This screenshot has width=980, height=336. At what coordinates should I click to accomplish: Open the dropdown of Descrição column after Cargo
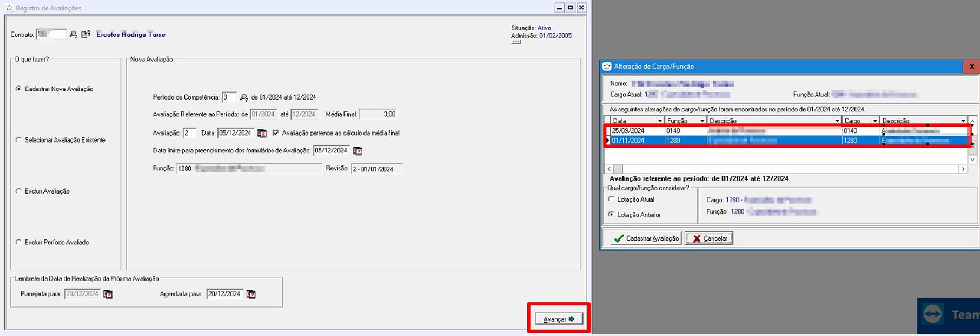(963, 121)
